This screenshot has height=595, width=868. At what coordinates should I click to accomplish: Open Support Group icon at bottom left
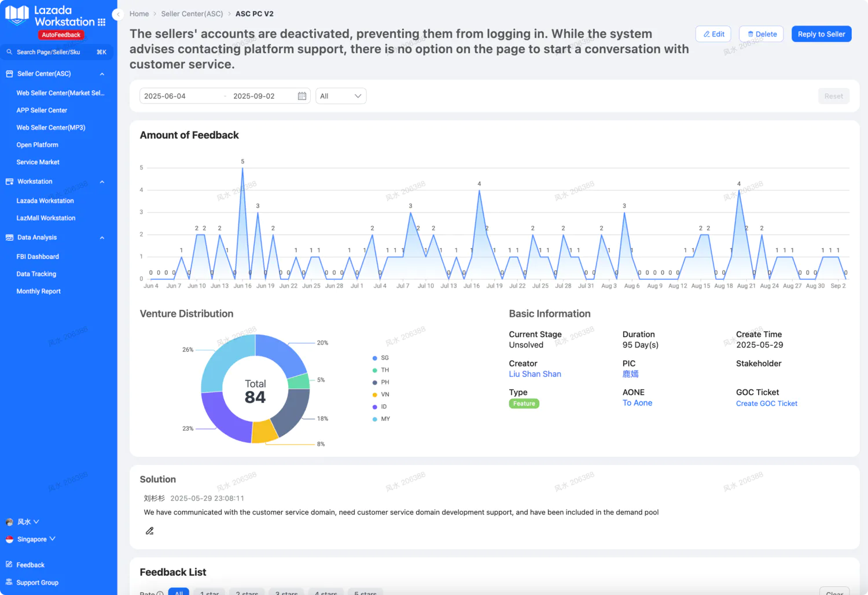9,582
